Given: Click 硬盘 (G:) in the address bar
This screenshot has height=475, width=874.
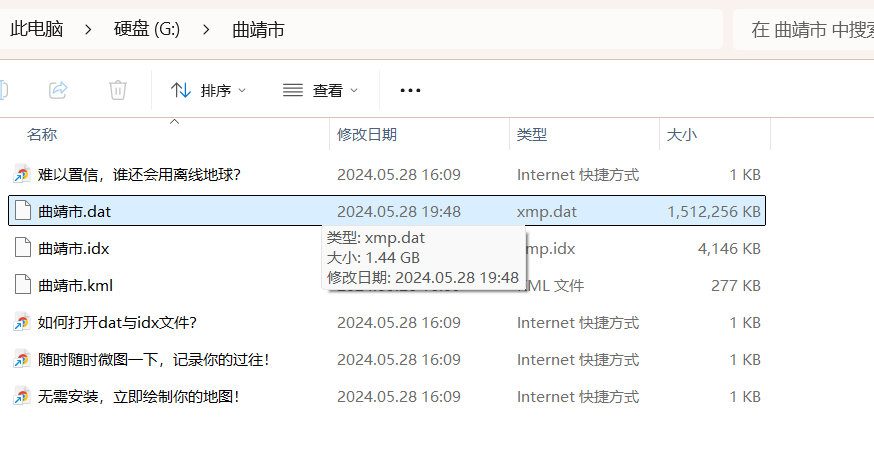Looking at the screenshot, I should pos(146,30).
